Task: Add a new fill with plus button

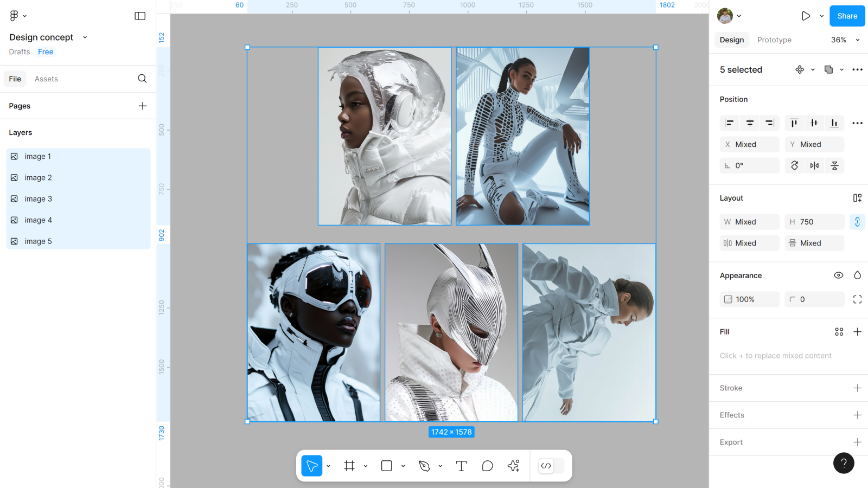Action: (x=857, y=332)
